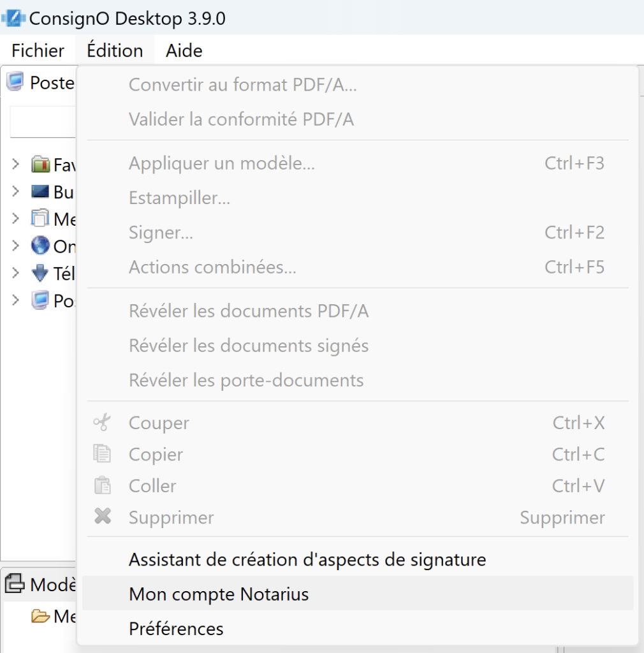Screen dimensions: 644x653
Task: Click the search field below Poste
Action: point(43,122)
